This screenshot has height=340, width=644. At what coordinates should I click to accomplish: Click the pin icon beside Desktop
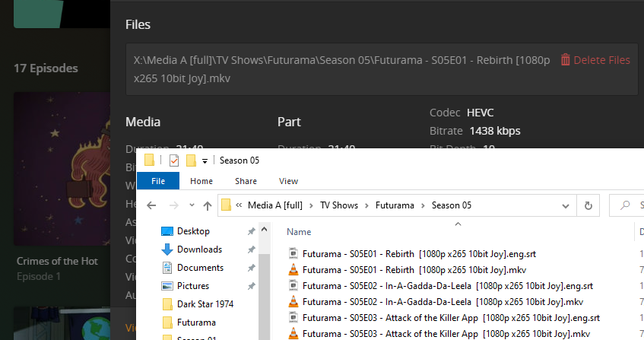[252, 231]
